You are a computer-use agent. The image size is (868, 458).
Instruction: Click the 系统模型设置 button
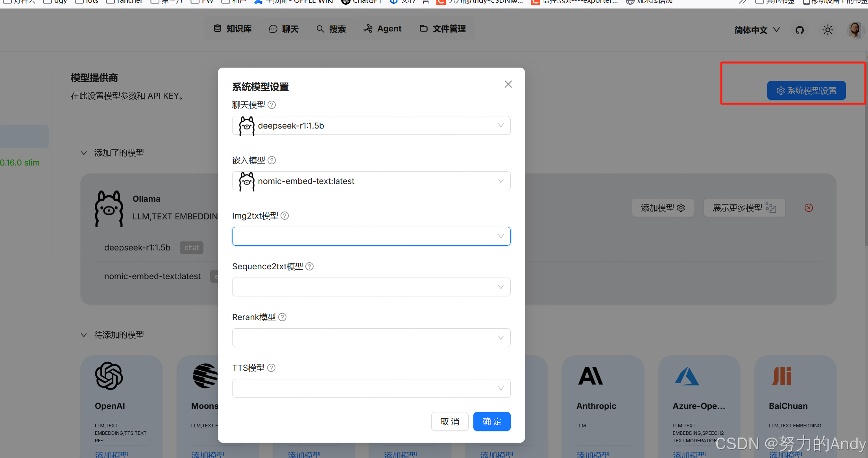pos(806,90)
